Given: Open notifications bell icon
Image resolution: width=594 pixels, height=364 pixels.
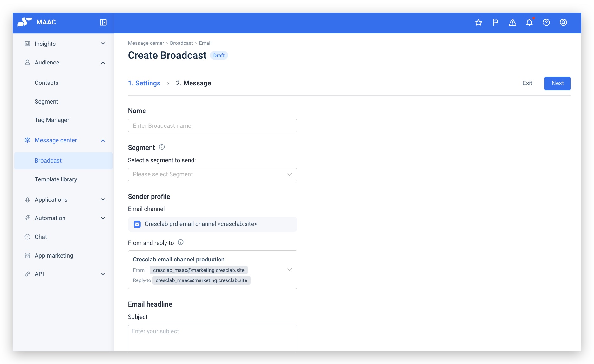Looking at the screenshot, I should [529, 23].
